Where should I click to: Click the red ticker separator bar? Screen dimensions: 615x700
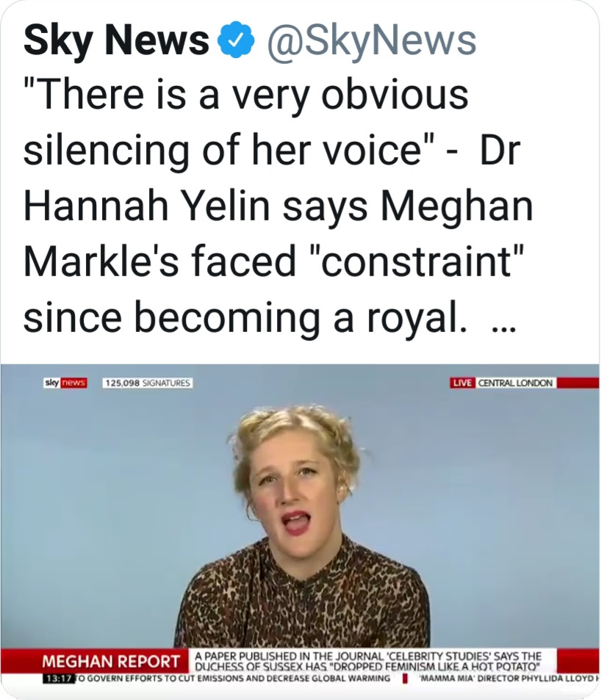point(404,679)
